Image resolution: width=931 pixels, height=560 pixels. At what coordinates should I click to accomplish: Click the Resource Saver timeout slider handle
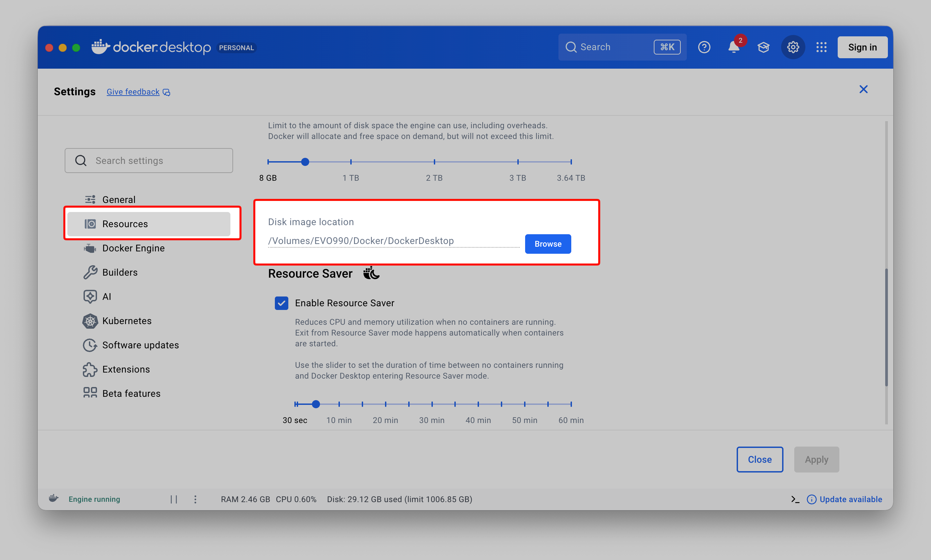pyautogui.click(x=316, y=404)
